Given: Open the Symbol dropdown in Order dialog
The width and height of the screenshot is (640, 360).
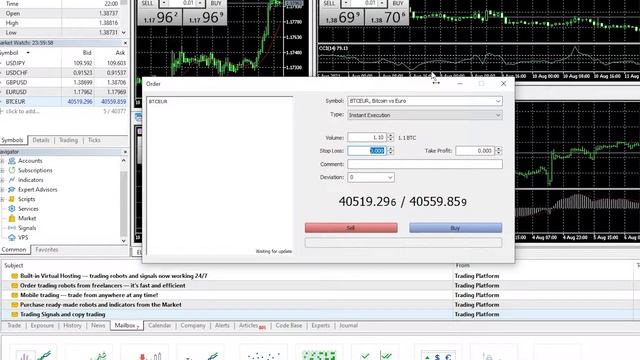Looking at the screenshot, I should [498, 101].
